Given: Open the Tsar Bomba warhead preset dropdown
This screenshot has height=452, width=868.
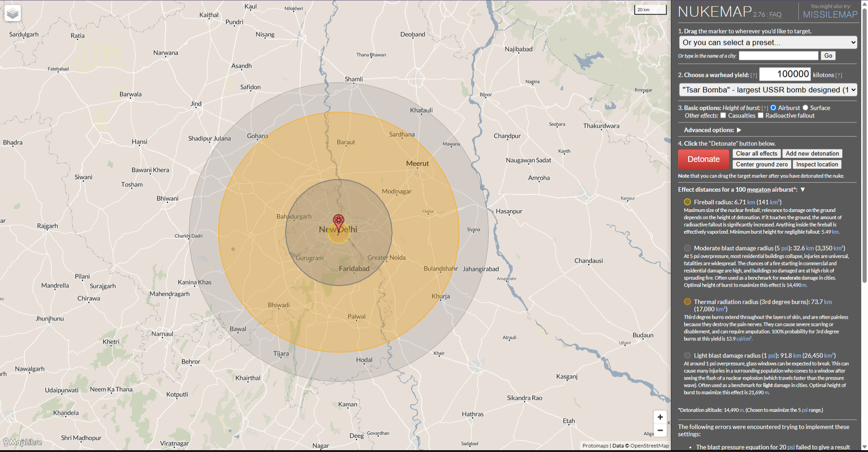Looking at the screenshot, I should click(x=768, y=90).
